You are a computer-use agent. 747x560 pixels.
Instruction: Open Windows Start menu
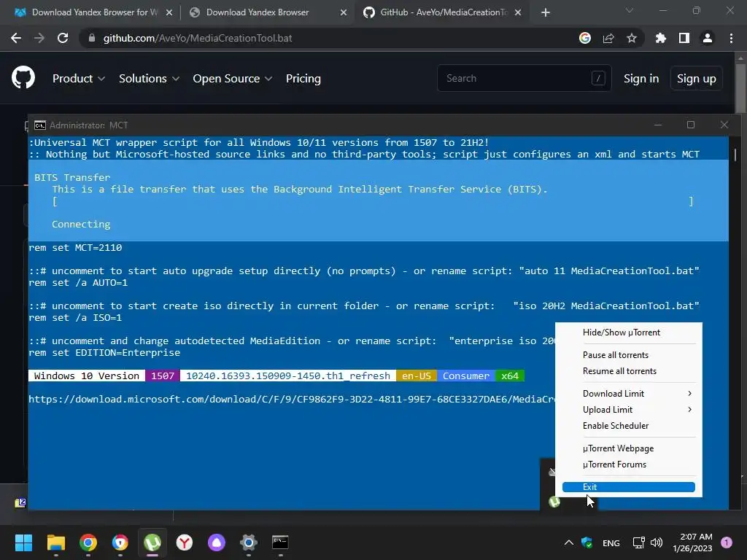[23, 542]
